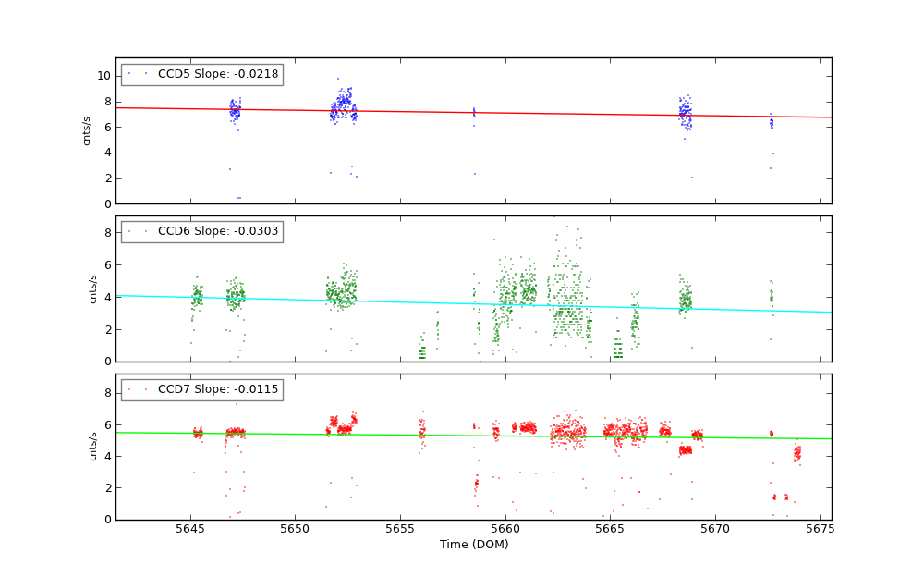
Task: Click the CCD7 Slope: -0.0115 legend
Action: click(x=201, y=389)
